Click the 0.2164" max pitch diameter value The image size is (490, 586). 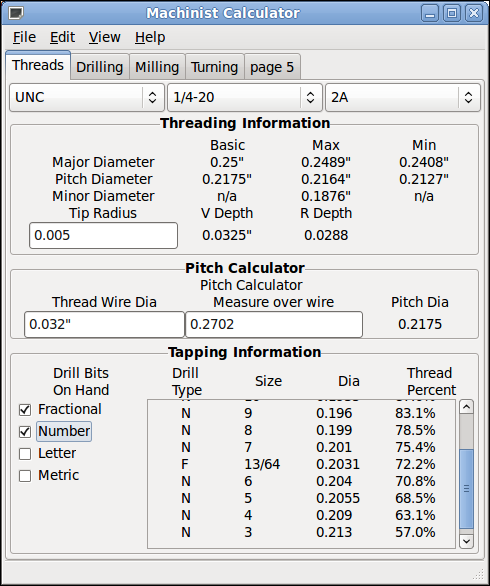click(326, 179)
